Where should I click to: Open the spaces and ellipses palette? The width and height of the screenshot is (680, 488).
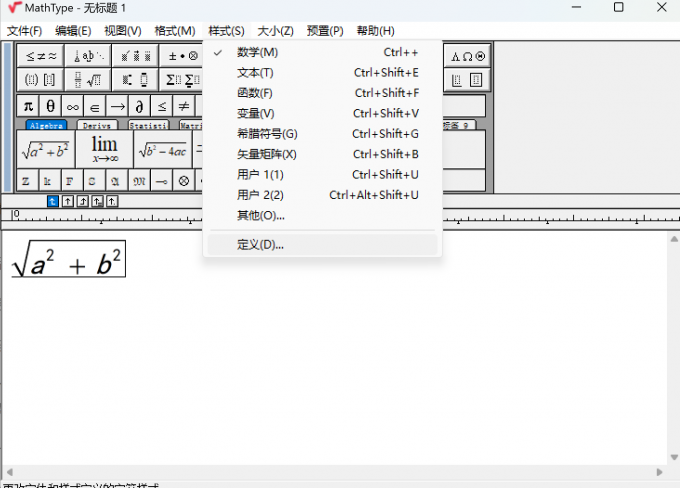click(88, 56)
